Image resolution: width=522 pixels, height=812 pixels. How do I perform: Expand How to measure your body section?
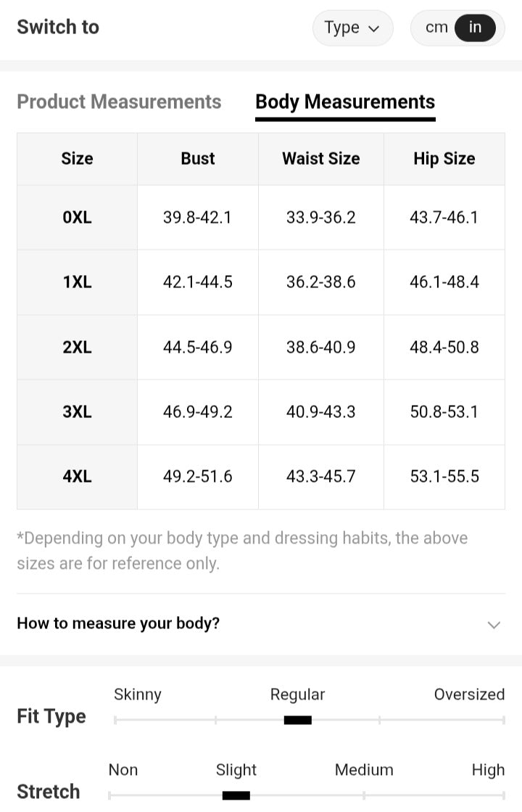point(118,623)
